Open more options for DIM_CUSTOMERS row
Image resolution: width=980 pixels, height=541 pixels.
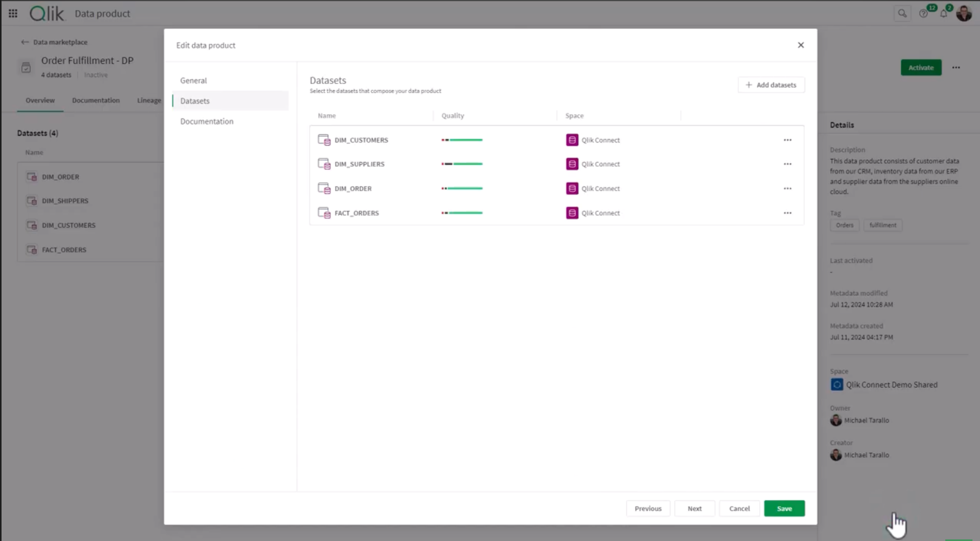click(787, 140)
